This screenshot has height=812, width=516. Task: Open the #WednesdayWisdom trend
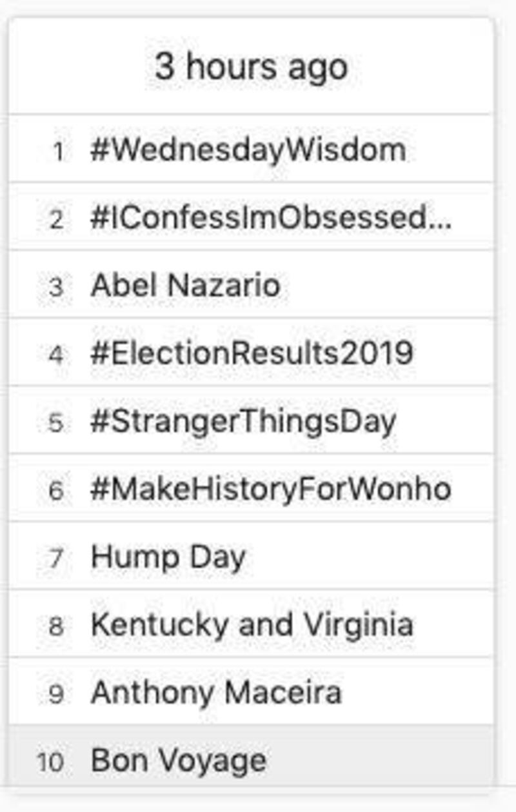tap(248, 150)
